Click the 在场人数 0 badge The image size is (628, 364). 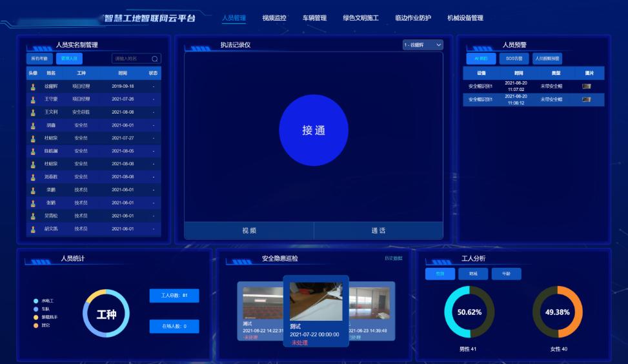point(174,327)
